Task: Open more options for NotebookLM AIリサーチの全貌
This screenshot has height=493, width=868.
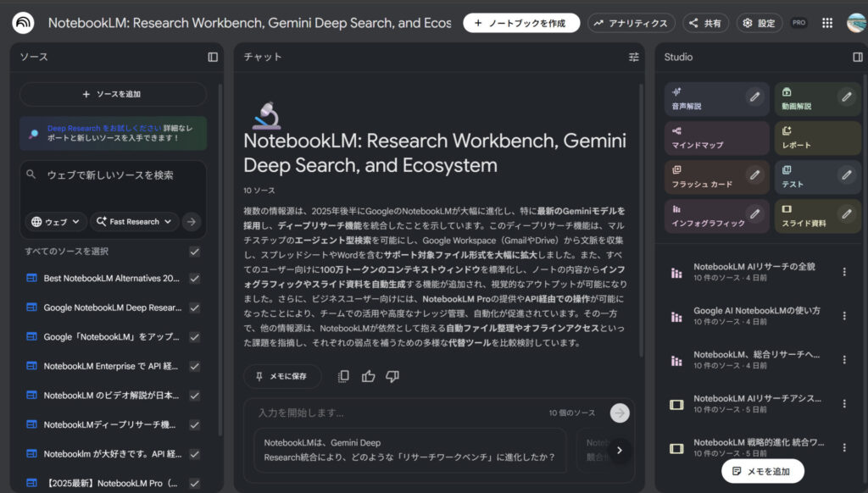Action: (x=843, y=272)
